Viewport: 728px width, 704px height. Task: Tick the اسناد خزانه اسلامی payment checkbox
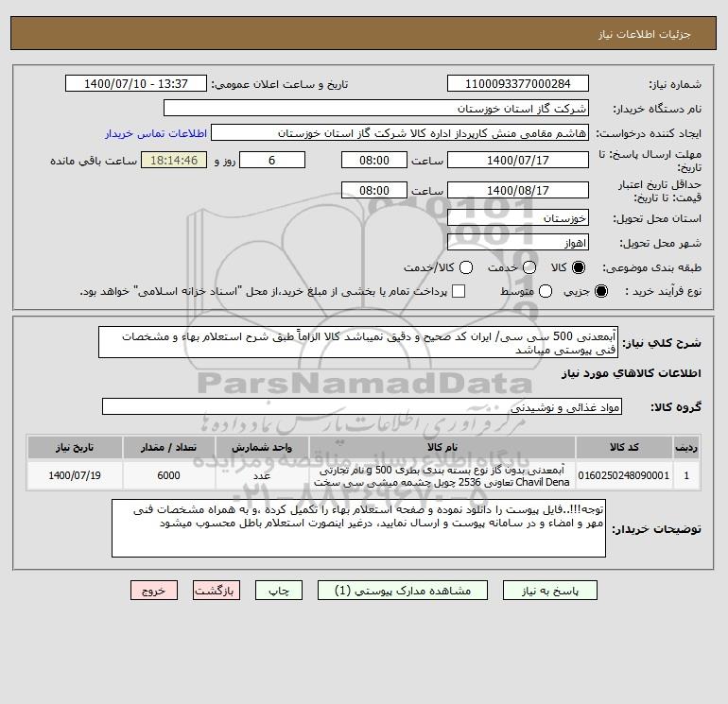(459, 291)
